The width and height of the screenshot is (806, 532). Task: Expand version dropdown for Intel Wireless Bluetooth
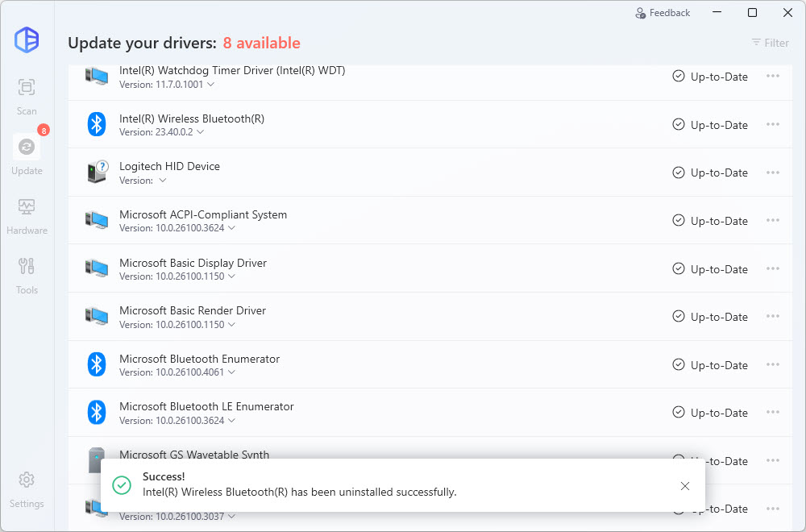tap(201, 132)
